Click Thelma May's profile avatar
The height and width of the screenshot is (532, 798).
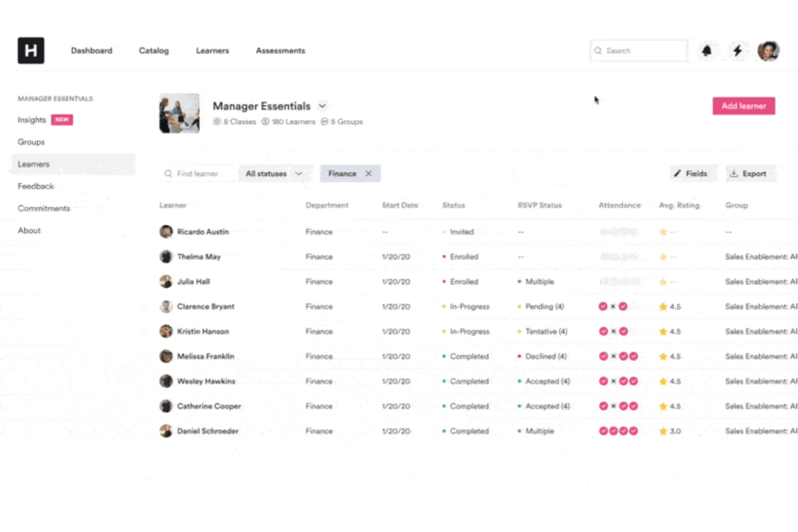tap(166, 257)
